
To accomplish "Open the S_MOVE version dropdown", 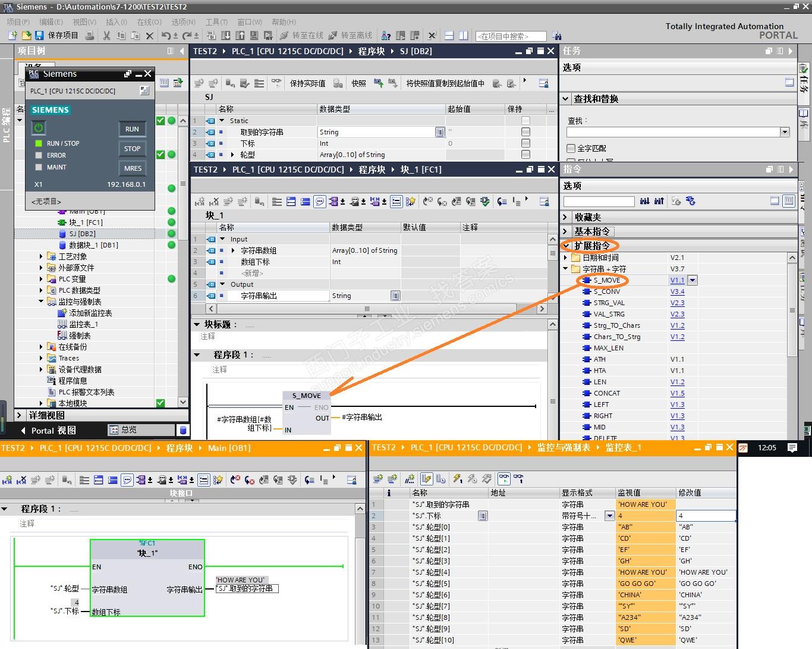I will (693, 280).
